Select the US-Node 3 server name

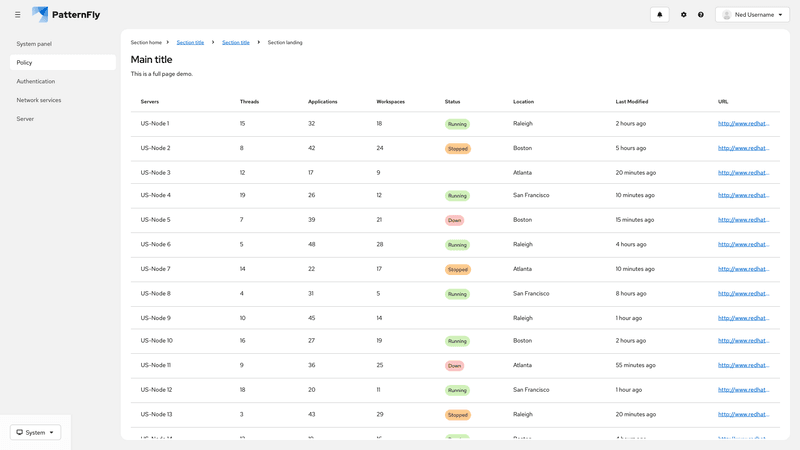tap(156, 172)
